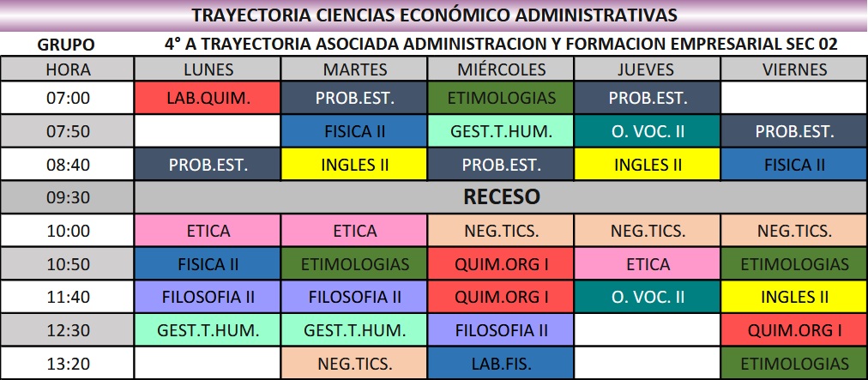
Task: Click the HORA header cell
Action: (x=68, y=69)
